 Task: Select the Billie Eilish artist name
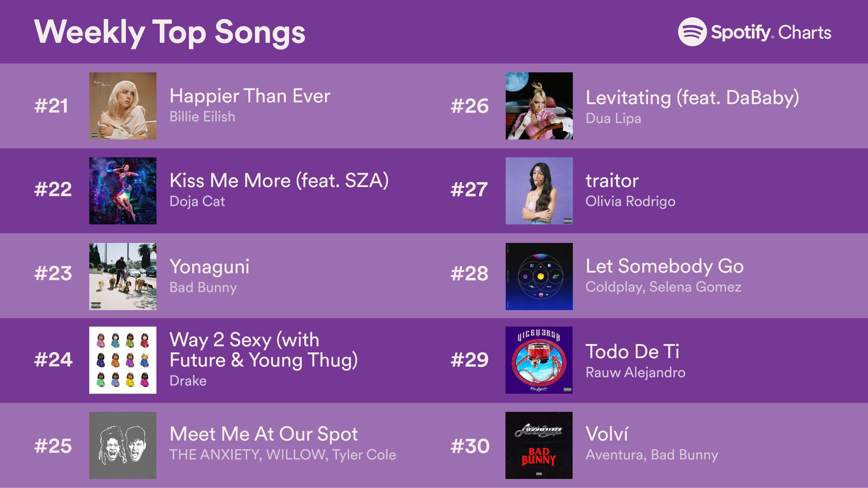coord(202,117)
